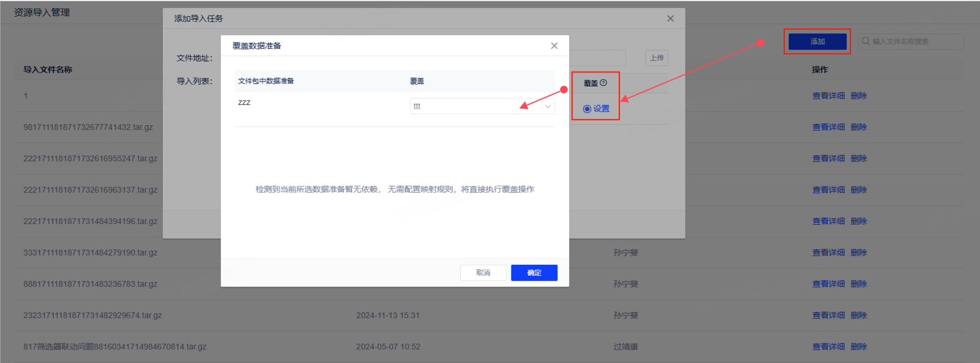Image resolution: width=980 pixels, height=363 pixels.
Task: Focus the 输入文件名称搜索 search field
Action: 914,41
